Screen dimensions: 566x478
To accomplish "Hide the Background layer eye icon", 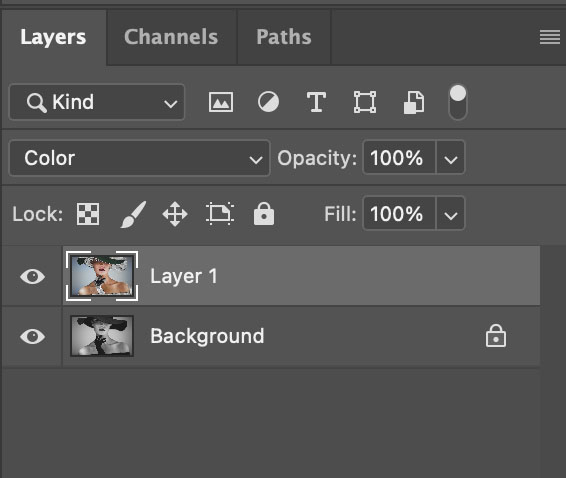I will click(x=32, y=336).
